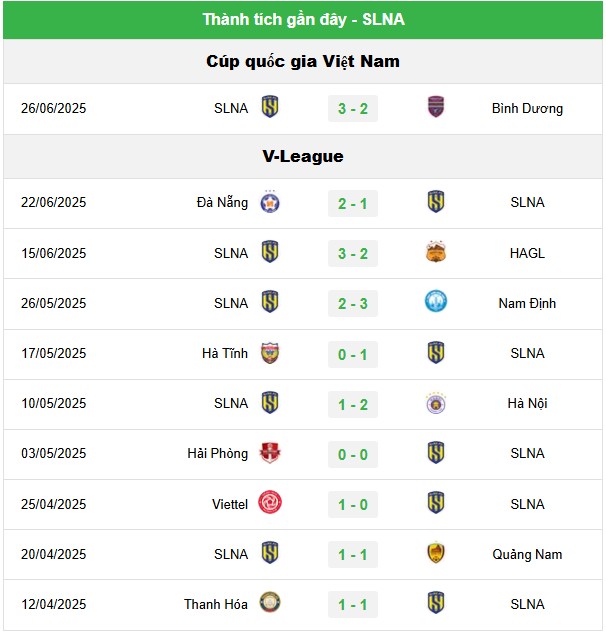Click the Thanh Hóa team name
606x634 pixels.
pos(216,604)
